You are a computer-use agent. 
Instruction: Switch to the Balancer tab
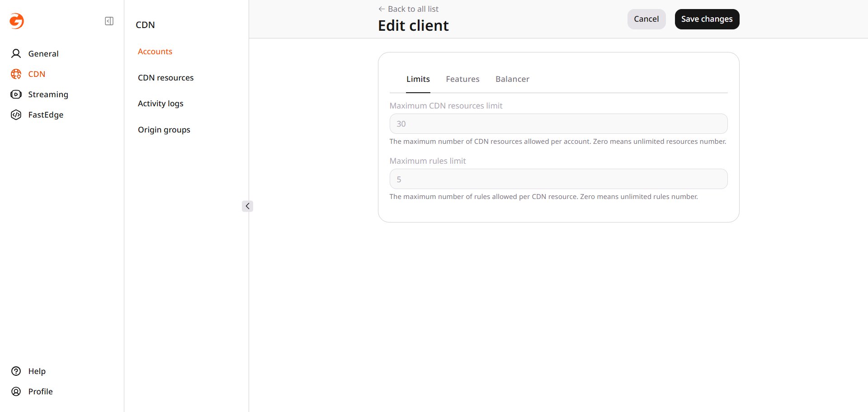coord(512,79)
